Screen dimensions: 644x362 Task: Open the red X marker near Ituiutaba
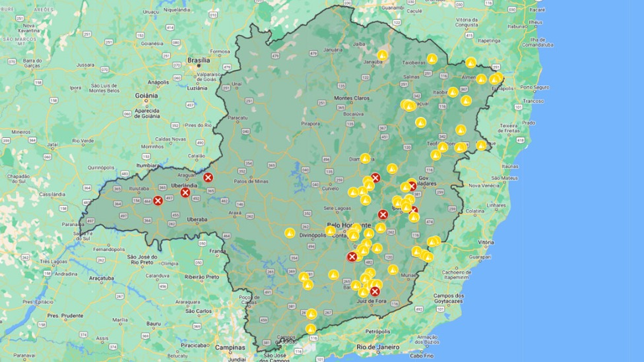click(x=158, y=200)
